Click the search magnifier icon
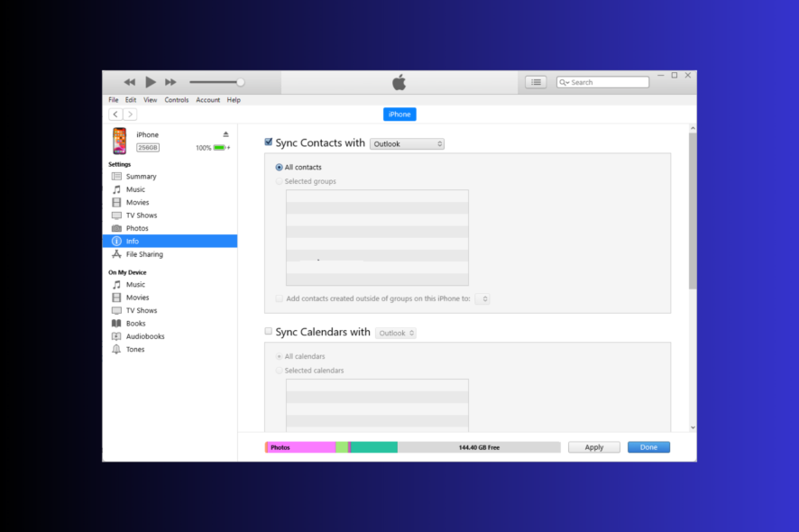 pyautogui.click(x=563, y=82)
